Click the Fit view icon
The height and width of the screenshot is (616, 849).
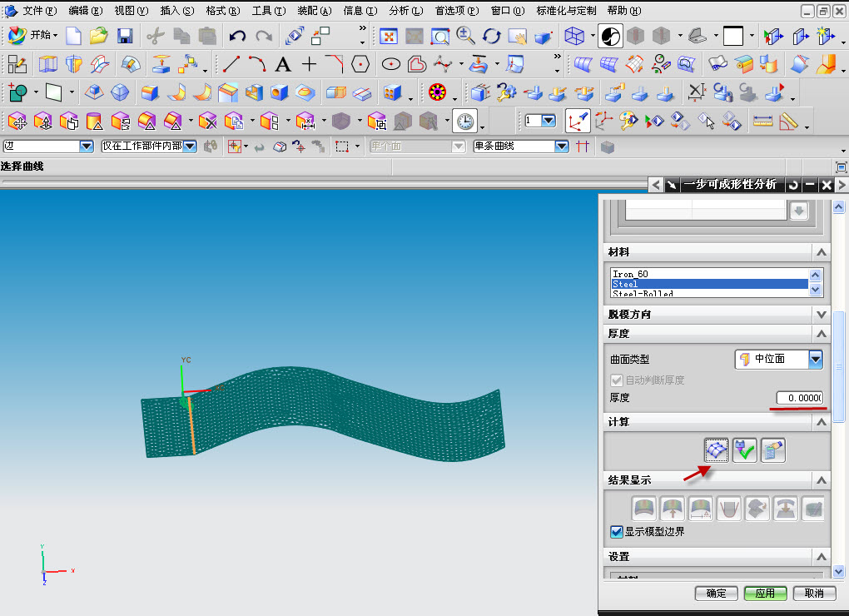pyautogui.click(x=389, y=37)
